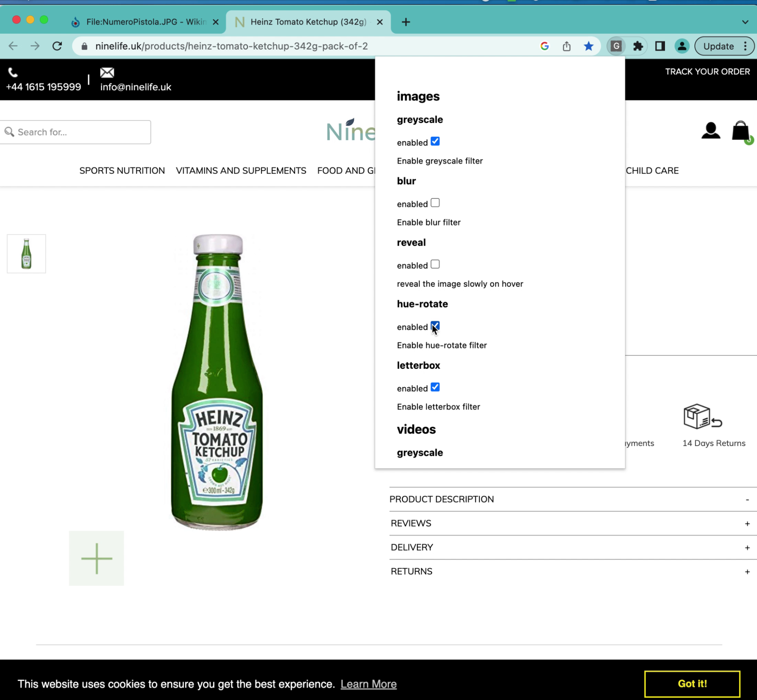Select the ketchup bottle thumbnail

tap(26, 253)
